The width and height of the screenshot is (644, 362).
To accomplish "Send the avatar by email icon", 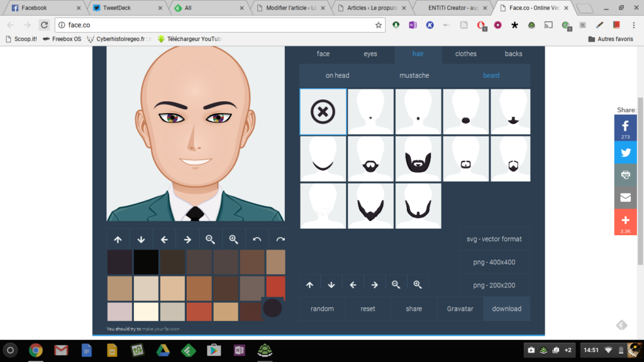I will 625,197.
